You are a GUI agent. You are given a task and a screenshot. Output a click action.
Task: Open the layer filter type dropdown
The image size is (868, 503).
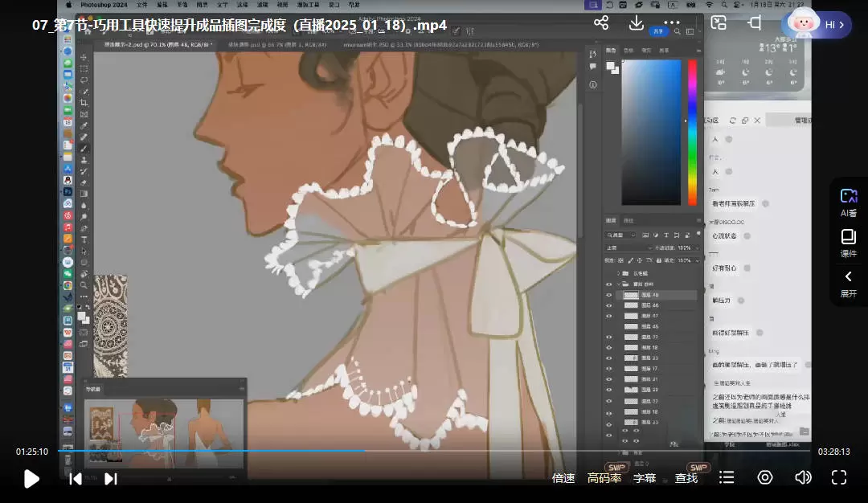coord(620,235)
